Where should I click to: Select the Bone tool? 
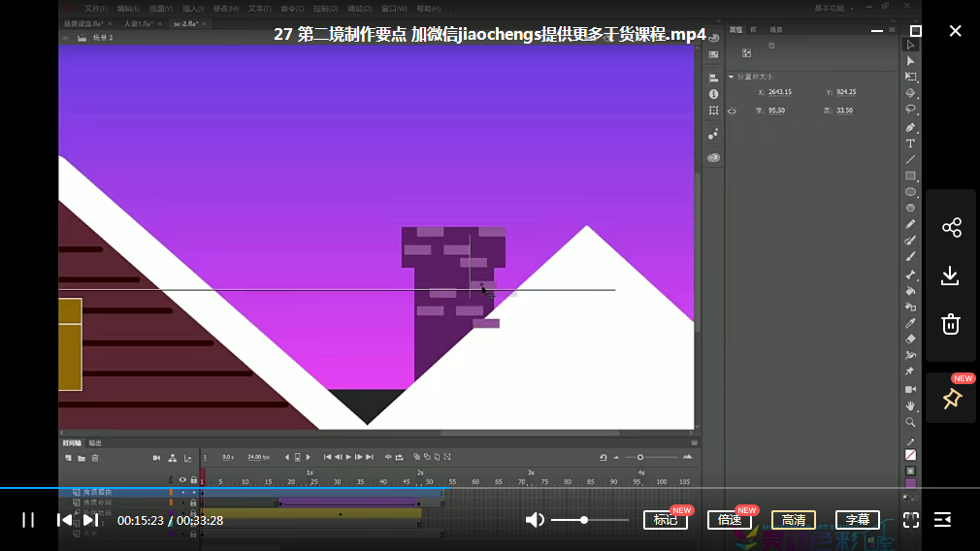[911, 275]
